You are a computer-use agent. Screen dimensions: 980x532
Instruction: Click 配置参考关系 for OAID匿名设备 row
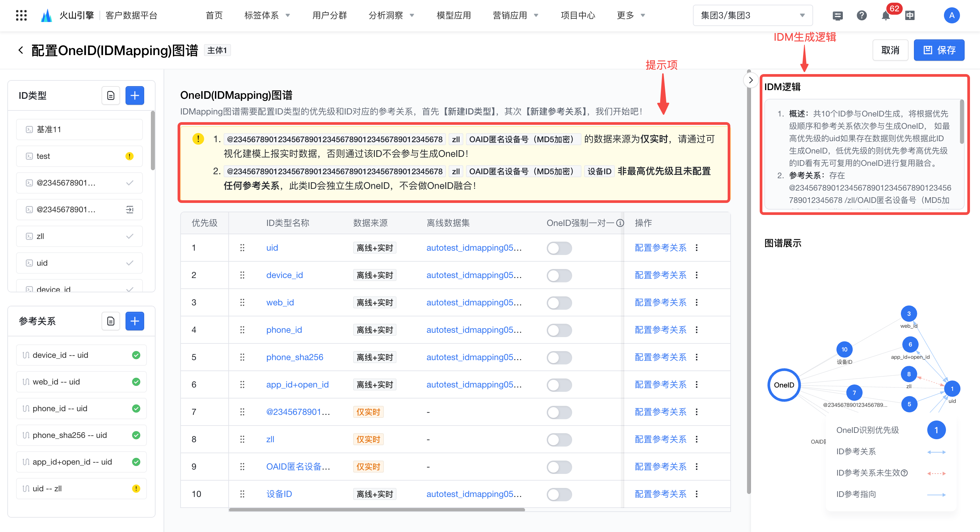coord(661,467)
